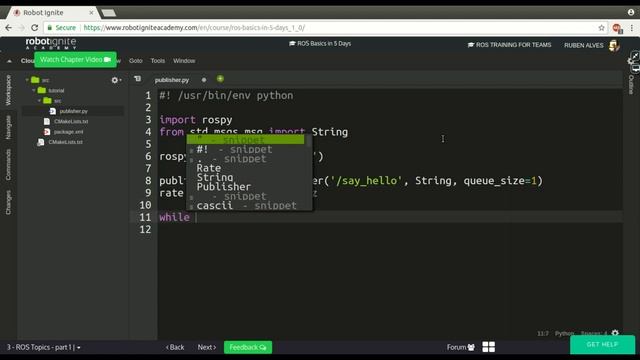Image resolution: width=640 pixels, height=360 pixels.
Task: Go to next unit with Next
Action: tap(207, 347)
